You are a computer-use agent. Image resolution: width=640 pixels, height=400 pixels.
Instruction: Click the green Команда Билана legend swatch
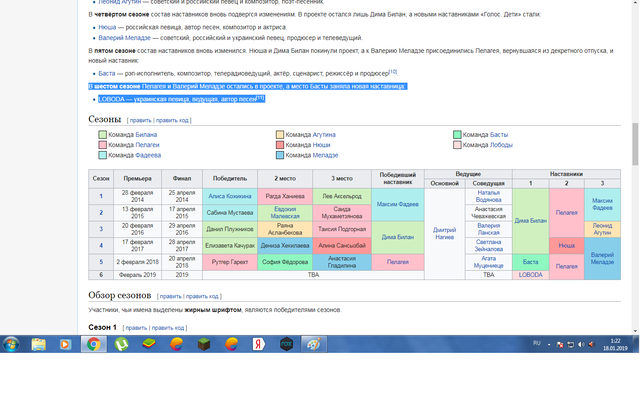click(102, 134)
